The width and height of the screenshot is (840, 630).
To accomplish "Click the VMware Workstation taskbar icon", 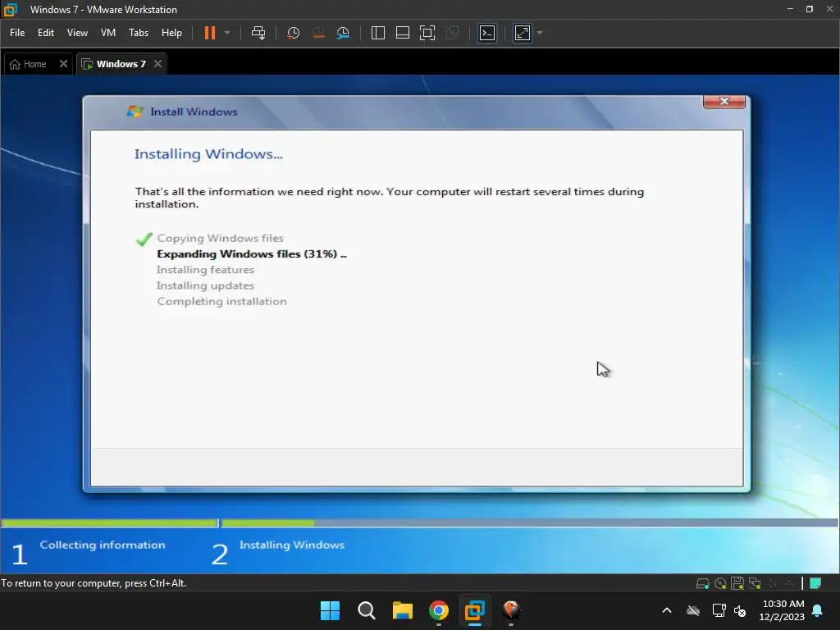I will click(475, 610).
